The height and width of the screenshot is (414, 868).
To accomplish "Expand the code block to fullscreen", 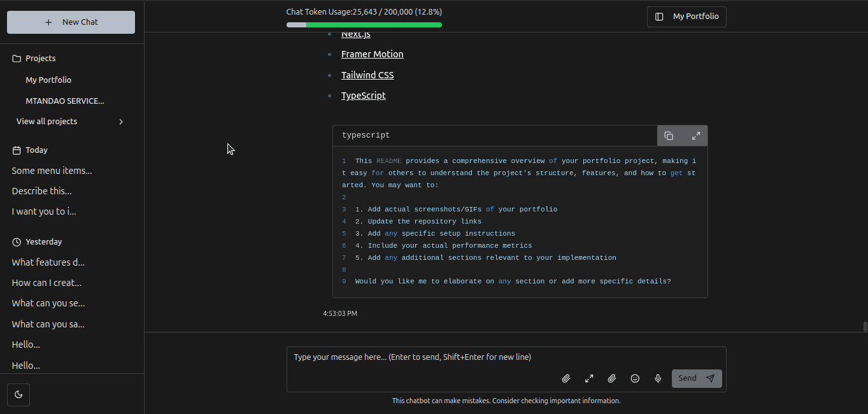I will (x=696, y=136).
